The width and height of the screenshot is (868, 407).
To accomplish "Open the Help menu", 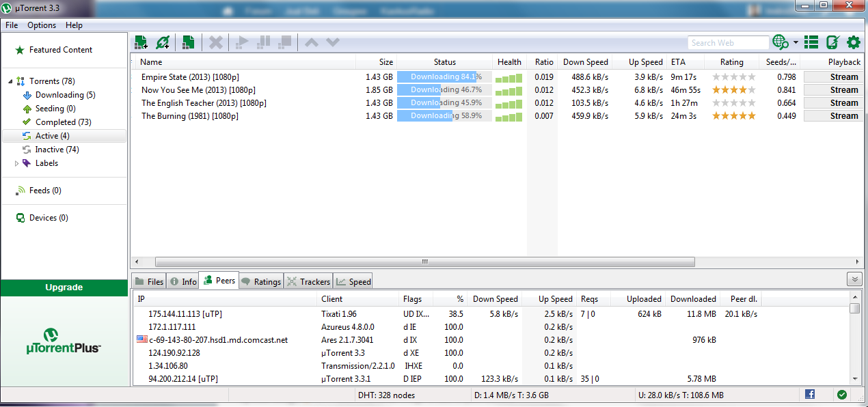I will 74,25.
